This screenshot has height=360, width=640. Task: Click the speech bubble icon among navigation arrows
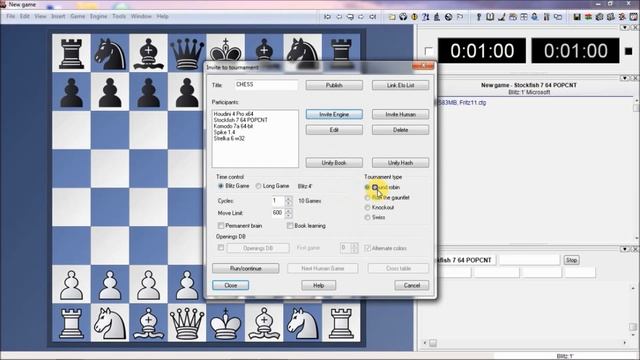click(350, 17)
